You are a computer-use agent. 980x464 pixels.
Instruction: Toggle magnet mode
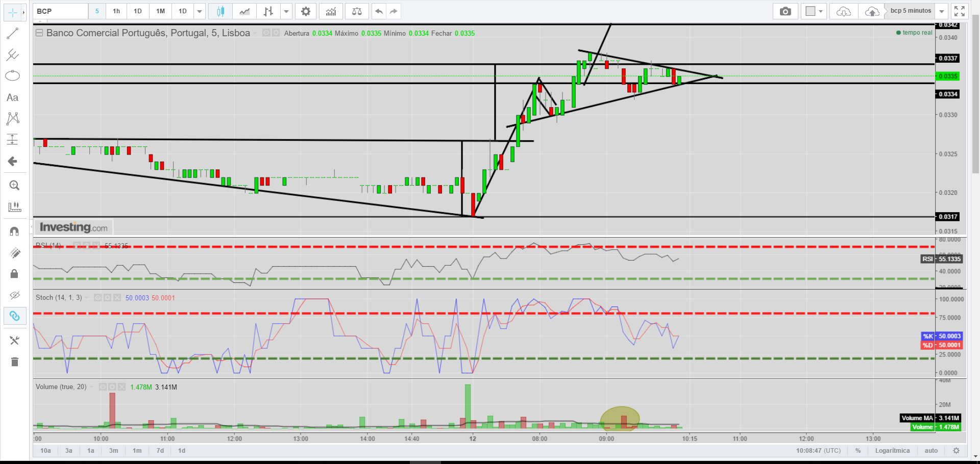click(14, 231)
